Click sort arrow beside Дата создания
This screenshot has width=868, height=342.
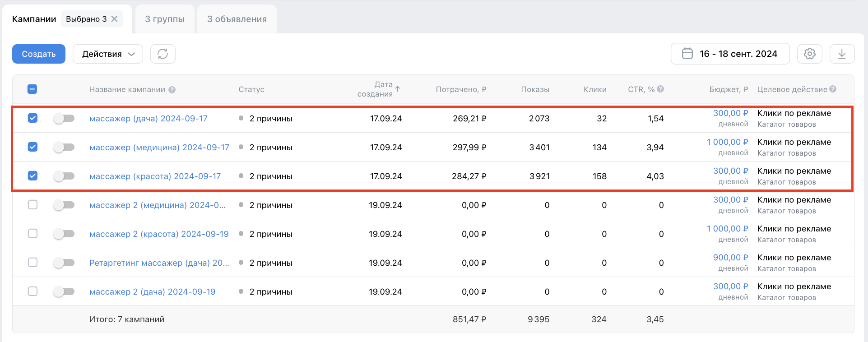coord(398,88)
